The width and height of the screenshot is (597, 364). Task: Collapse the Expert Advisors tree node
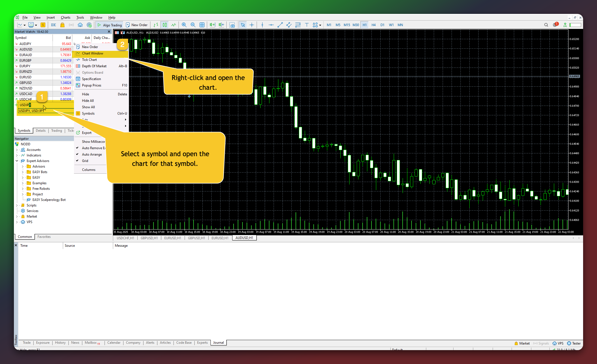pyautogui.click(x=17, y=161)
